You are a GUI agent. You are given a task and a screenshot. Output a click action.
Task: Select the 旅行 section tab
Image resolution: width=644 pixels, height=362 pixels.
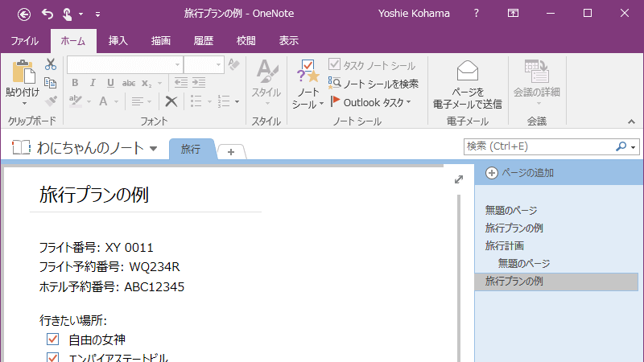[x=191, y=149]
